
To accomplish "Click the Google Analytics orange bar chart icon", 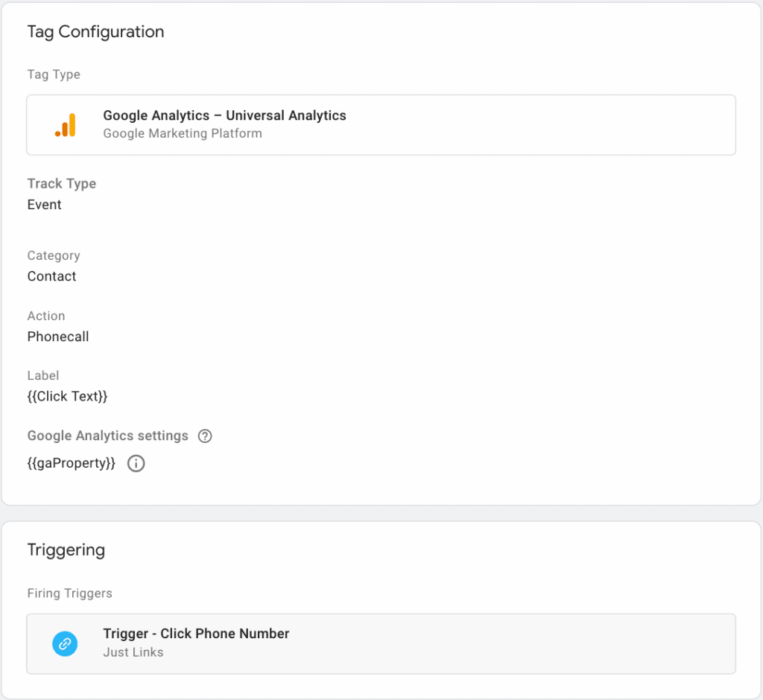I will 65,124.
